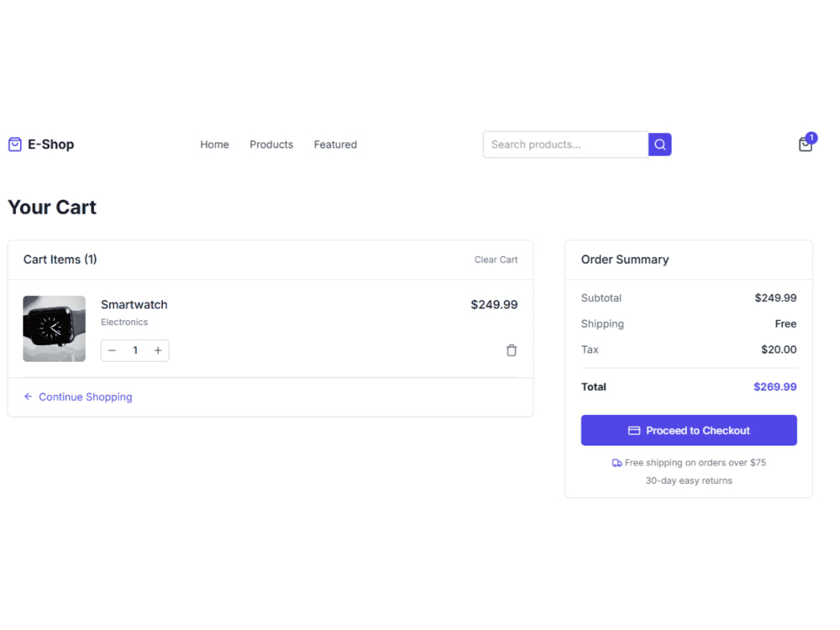Viewport: 840px width, 630px height.
Task: Open the Featured nav link
Action: pyautogui.click(x=335, y=144)
